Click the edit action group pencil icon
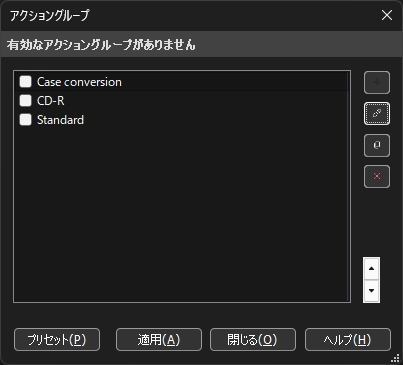The width and height of the screenshot is (403, 365). (377, 114)
